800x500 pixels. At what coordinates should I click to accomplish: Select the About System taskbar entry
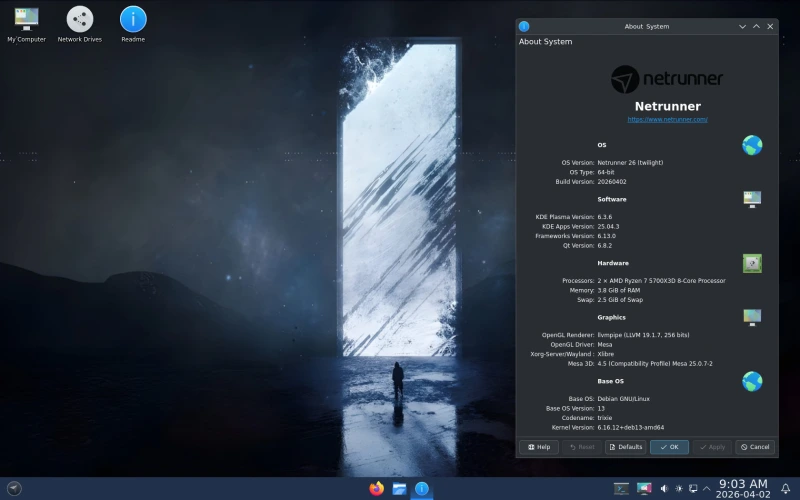[423, 489]
